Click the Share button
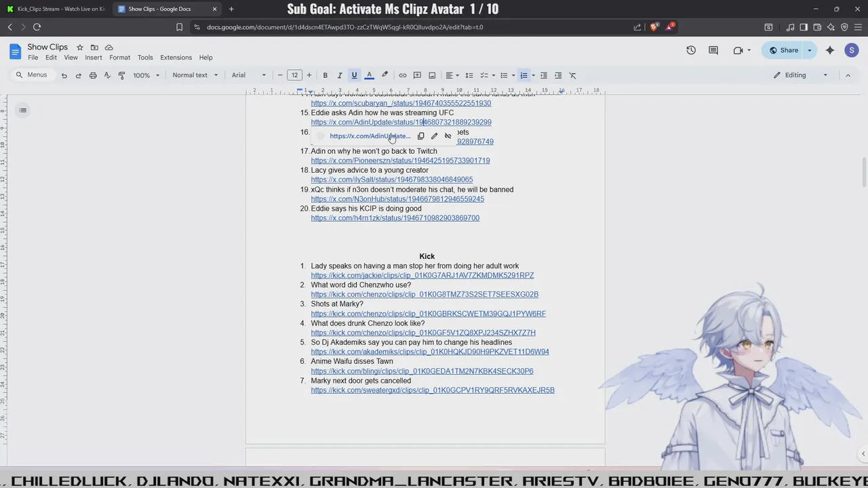The height and width of the screenshot is (488, 868). (783, 50)
